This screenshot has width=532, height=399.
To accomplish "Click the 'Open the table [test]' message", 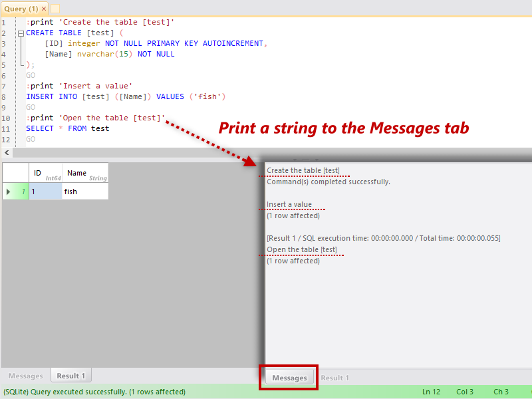I will click(302, 250).
